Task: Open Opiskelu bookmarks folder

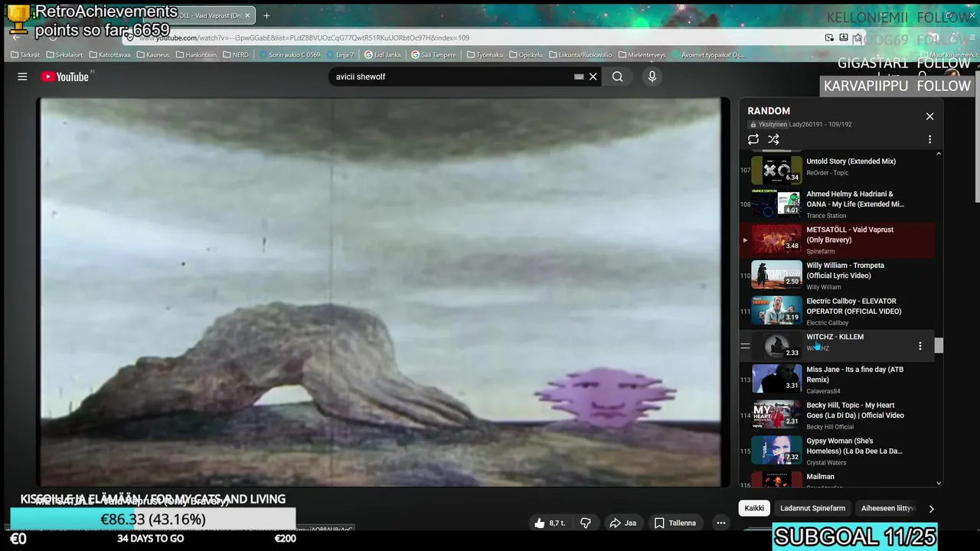Action: click(526, 55)
